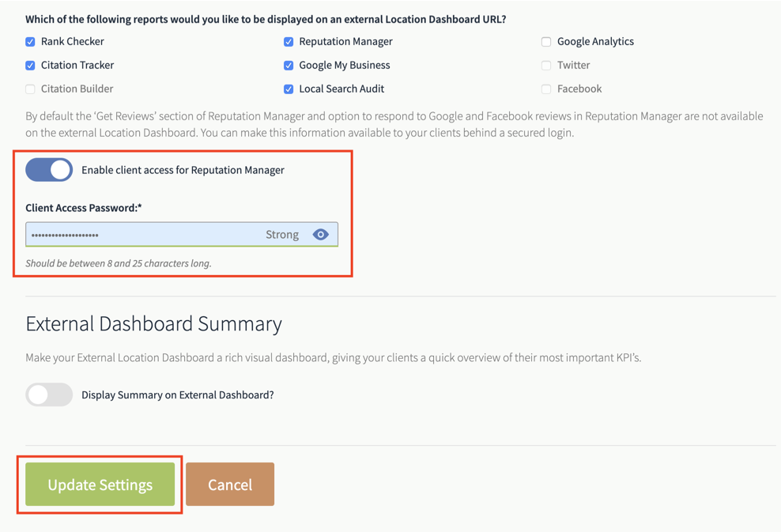Image resolution: width=781 pixels, height=532 pixels.
Task: Uncheck the Rank Checker checkbox
Action: pos(30,42)
